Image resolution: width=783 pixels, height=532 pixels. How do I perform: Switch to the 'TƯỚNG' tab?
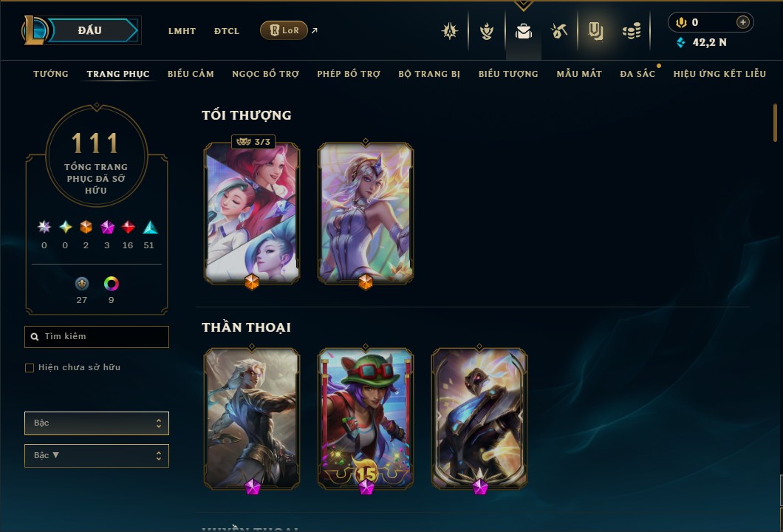51,74
